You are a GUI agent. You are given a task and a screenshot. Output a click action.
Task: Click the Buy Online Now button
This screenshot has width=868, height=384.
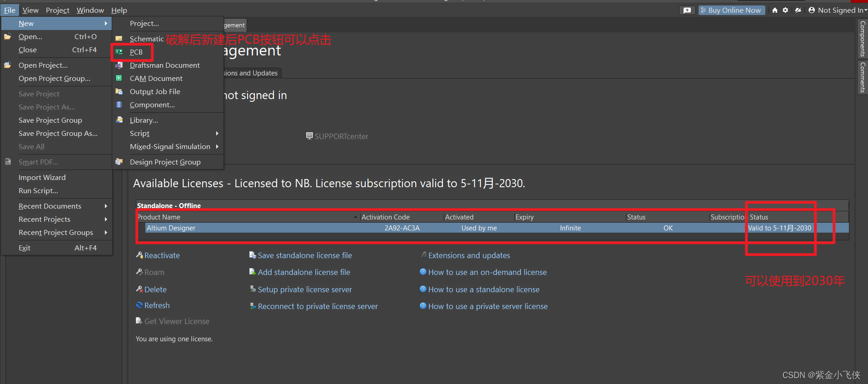click(x=731, y=10)
